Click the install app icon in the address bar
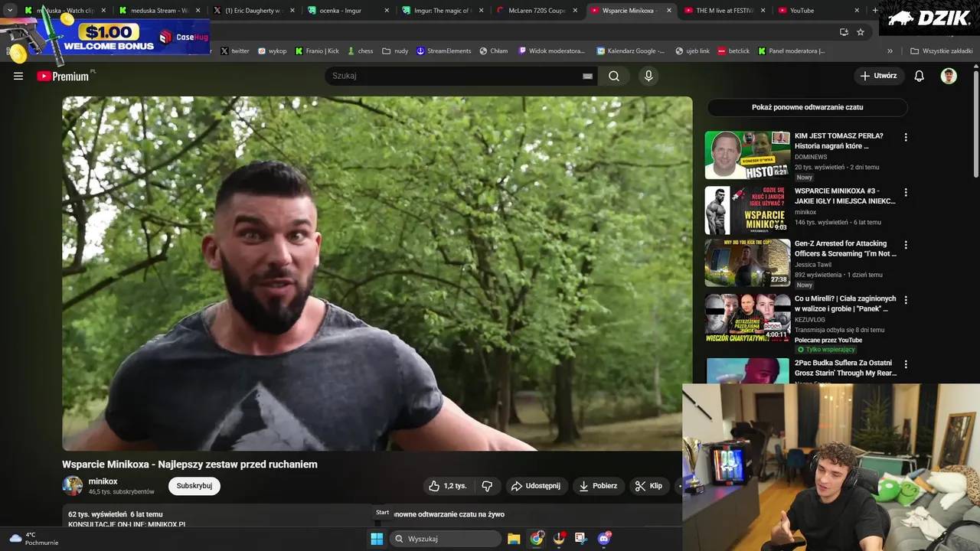The image size is (980, 551). (x=844, y=32)
